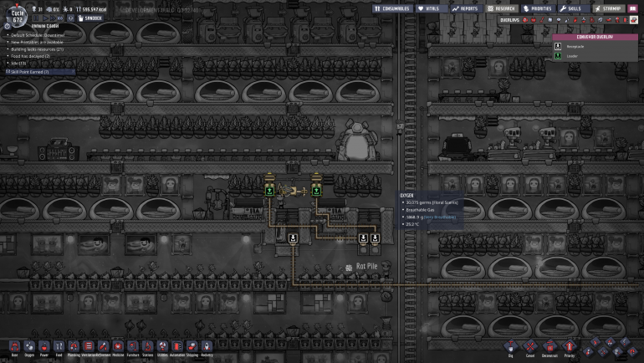Open the Base build category
Image resolution: width=644 pixels, height=363 pixels.
click(x=15, y=347)
